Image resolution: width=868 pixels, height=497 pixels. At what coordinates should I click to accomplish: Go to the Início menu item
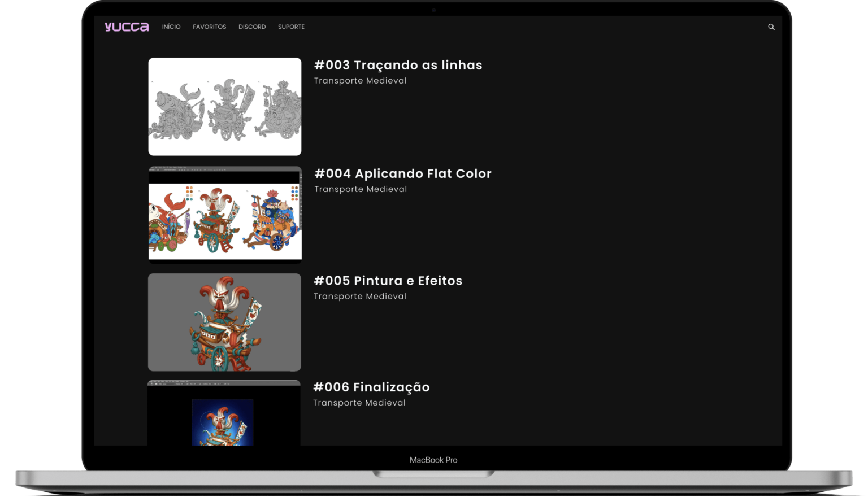(171, 27)
